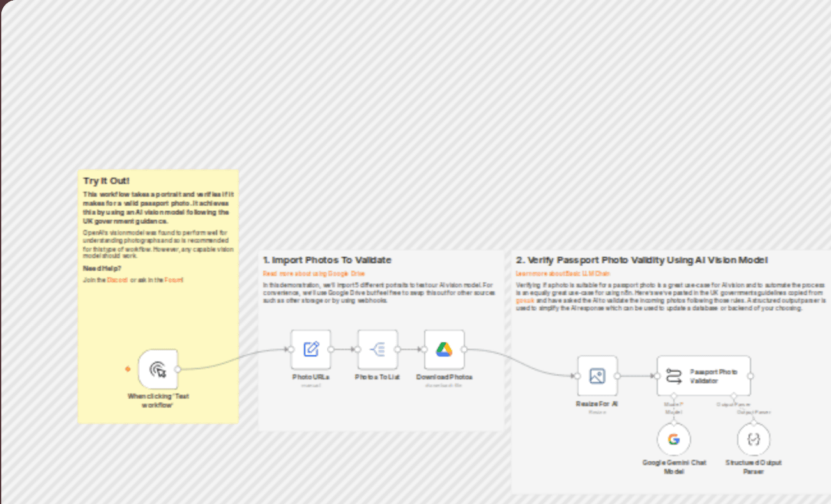Screen dimensions: 831x504
Task: Open the Passport Photo Validator chain icon
Action: pos(675,376)
